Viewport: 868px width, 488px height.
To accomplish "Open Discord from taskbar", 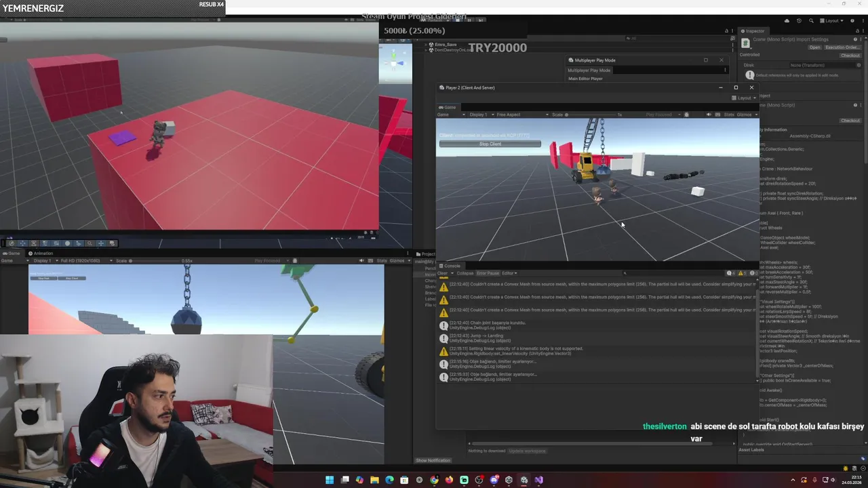I will [494, 480].
